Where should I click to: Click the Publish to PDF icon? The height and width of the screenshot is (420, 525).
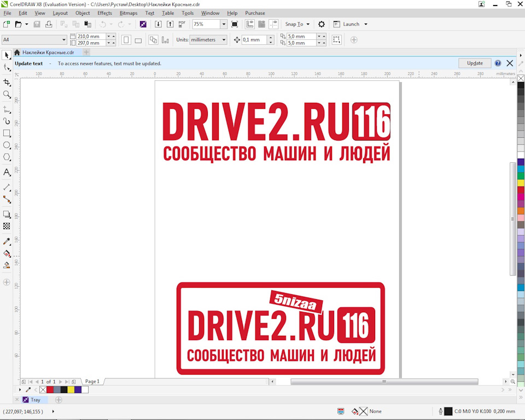182,24
